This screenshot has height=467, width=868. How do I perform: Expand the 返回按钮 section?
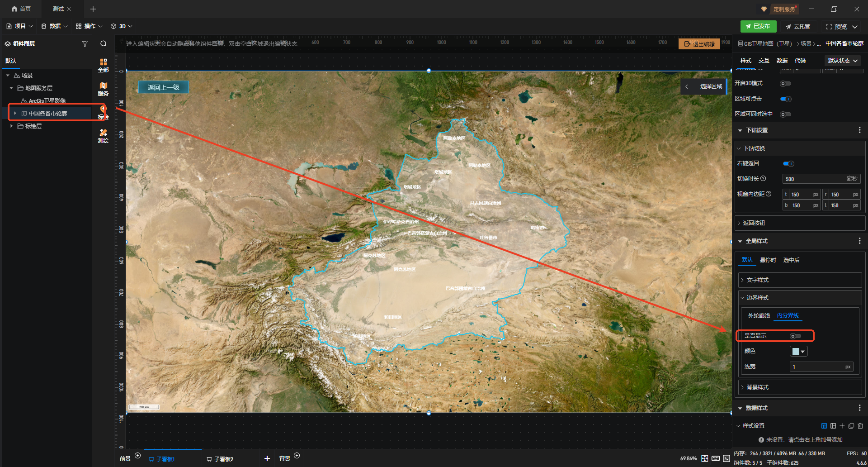pos(754,223)
